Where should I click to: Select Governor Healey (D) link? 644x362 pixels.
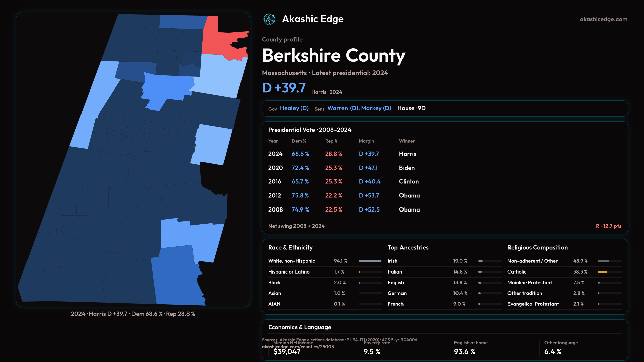click(294, 108)
